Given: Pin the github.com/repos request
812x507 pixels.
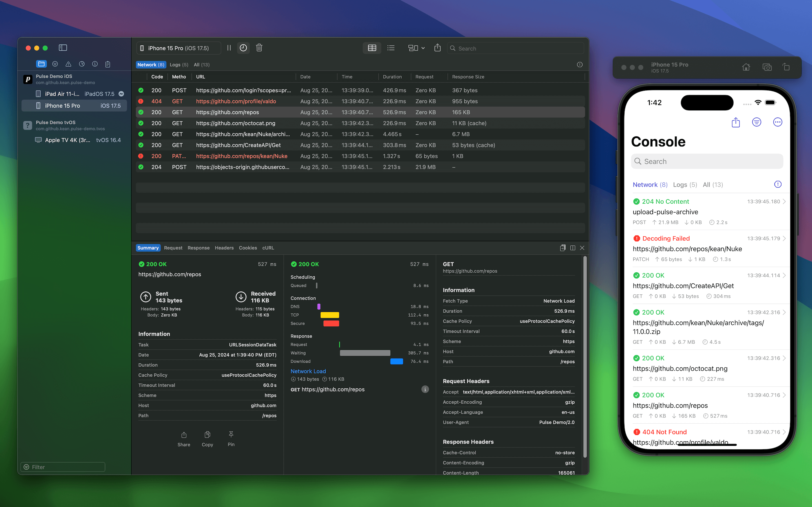Looking at the screenshot, I should coord(231,438).
